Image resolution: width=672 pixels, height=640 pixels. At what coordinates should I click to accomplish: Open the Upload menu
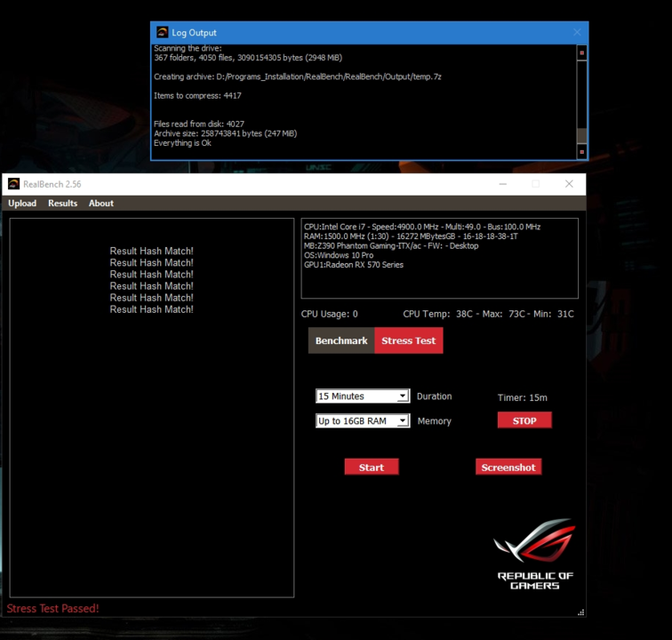click(x=22, y=204)
